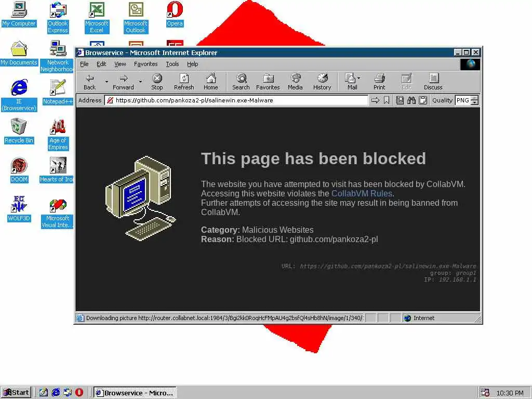Open the Mail button dropdown arrow
The width and height of the screenshot is (532, 399).
pos(359,78)
